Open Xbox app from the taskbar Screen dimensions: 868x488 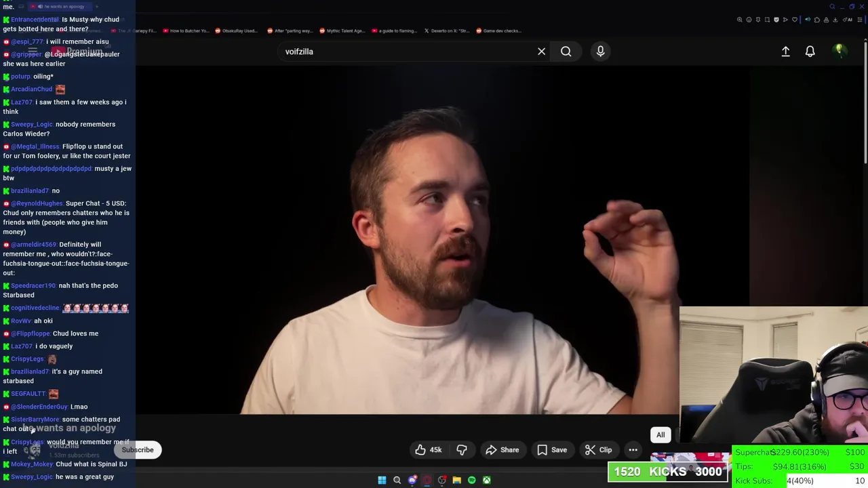(x=486, y=480)
